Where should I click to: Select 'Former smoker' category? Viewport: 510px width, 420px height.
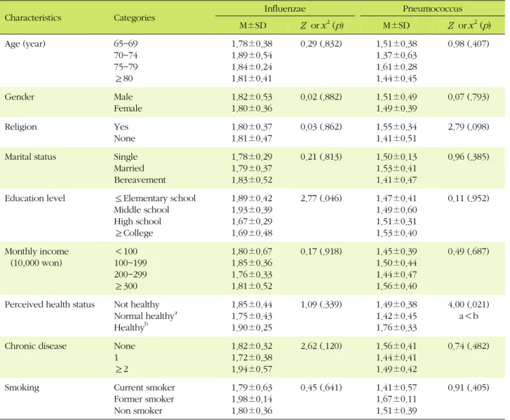click(144, 399)
